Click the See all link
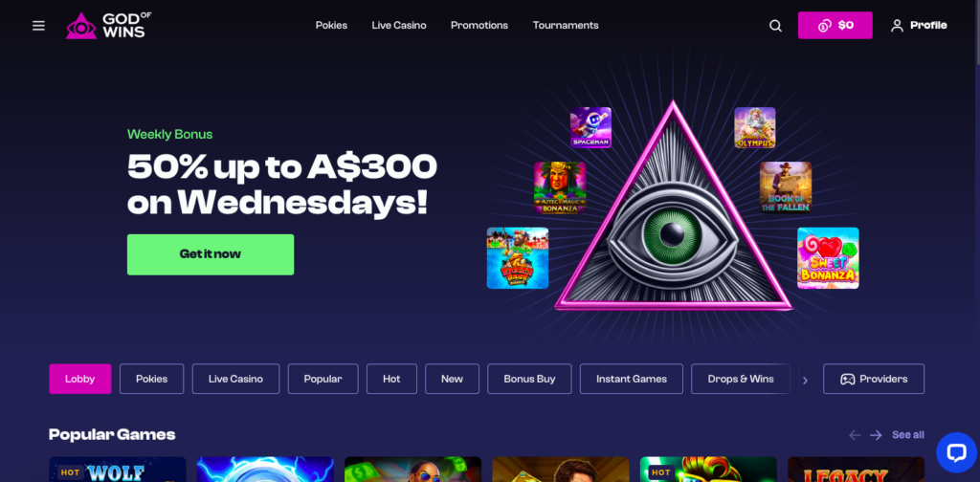980x482 pixels. click(908, 435)
